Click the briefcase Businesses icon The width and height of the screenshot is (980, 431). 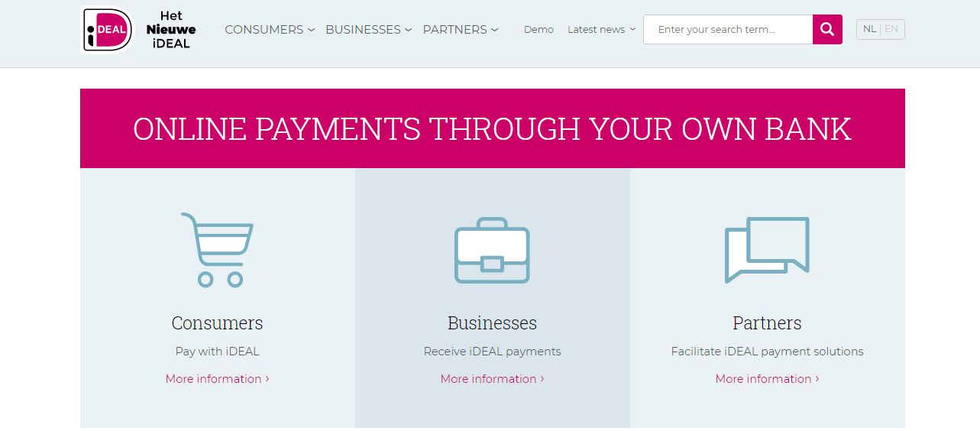[492, 251]
